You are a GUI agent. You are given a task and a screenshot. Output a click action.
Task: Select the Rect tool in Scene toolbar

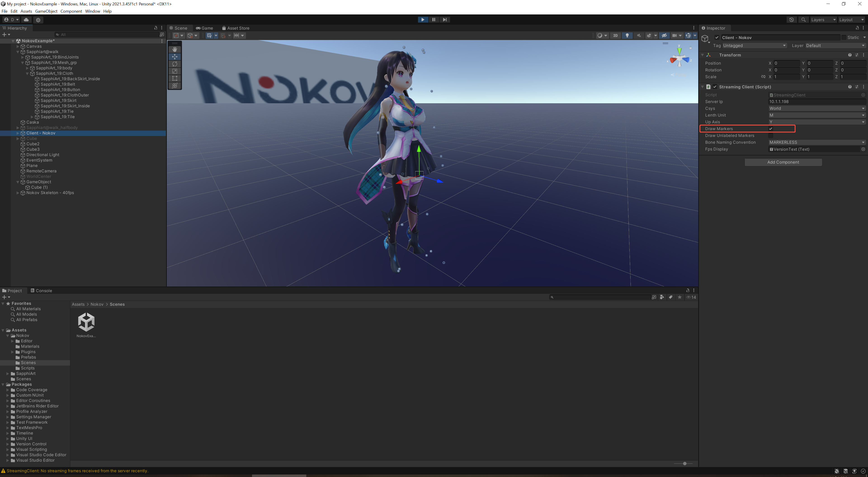pyautogui.click(x=175, y=78)
